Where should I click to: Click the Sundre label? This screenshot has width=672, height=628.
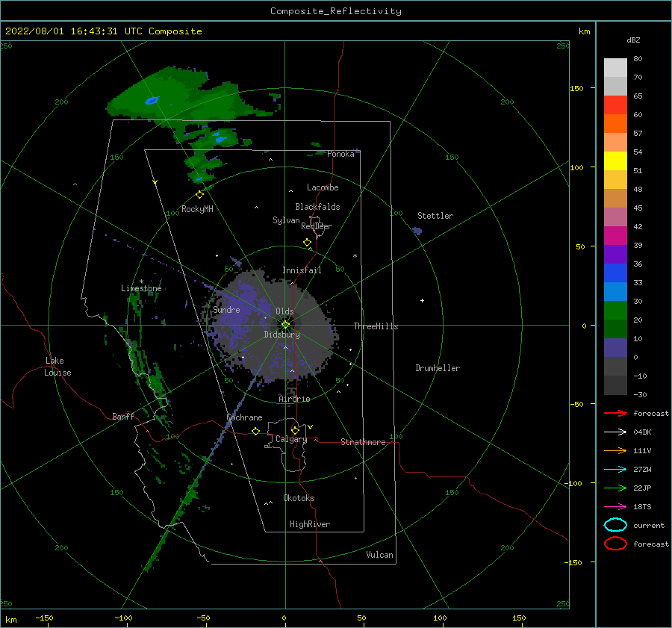tap(226, 309)
